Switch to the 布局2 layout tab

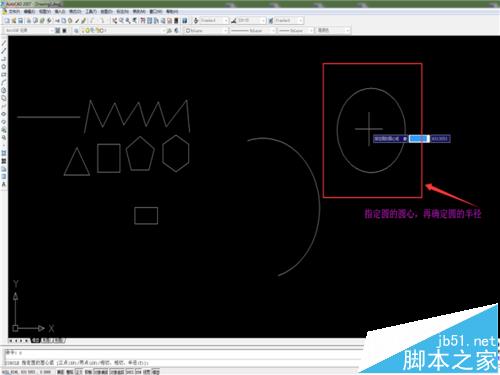click(58, 340)
